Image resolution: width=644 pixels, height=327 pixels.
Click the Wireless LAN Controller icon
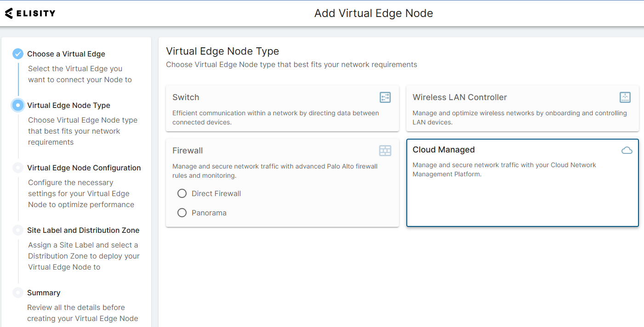point(625,97)
